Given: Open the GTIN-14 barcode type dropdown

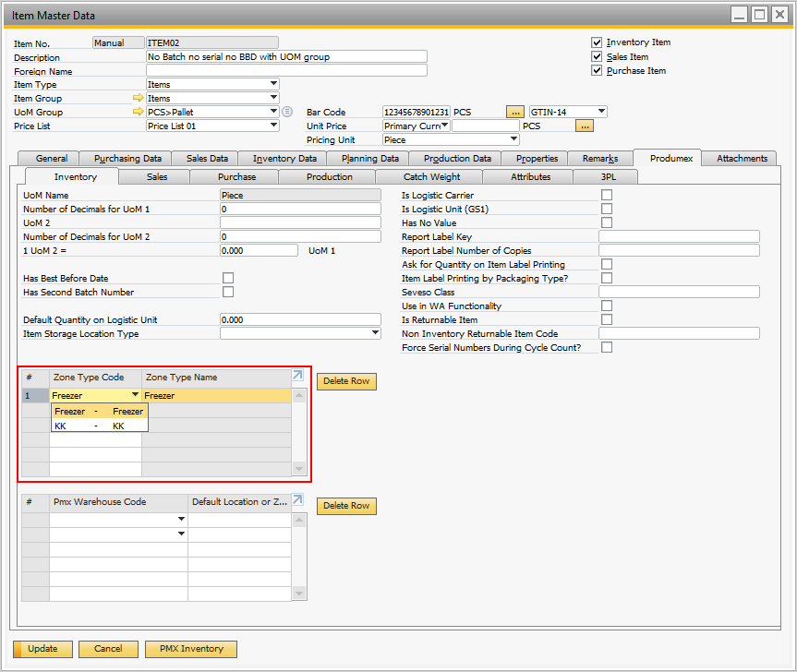Looking at the screenshot, I should pyautogui.click(x=601, y=112).
